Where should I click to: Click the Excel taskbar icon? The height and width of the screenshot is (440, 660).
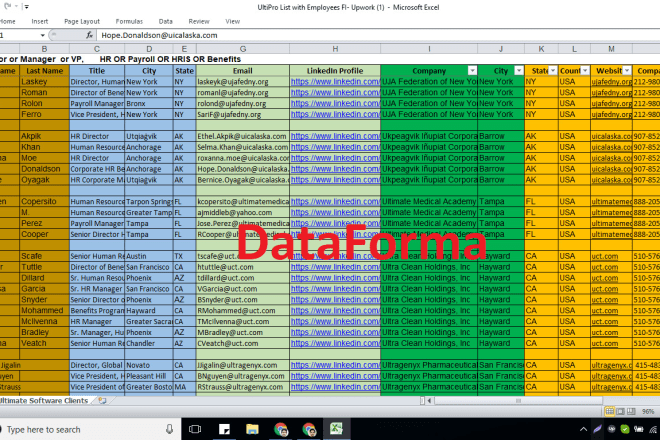pos(336,429)
